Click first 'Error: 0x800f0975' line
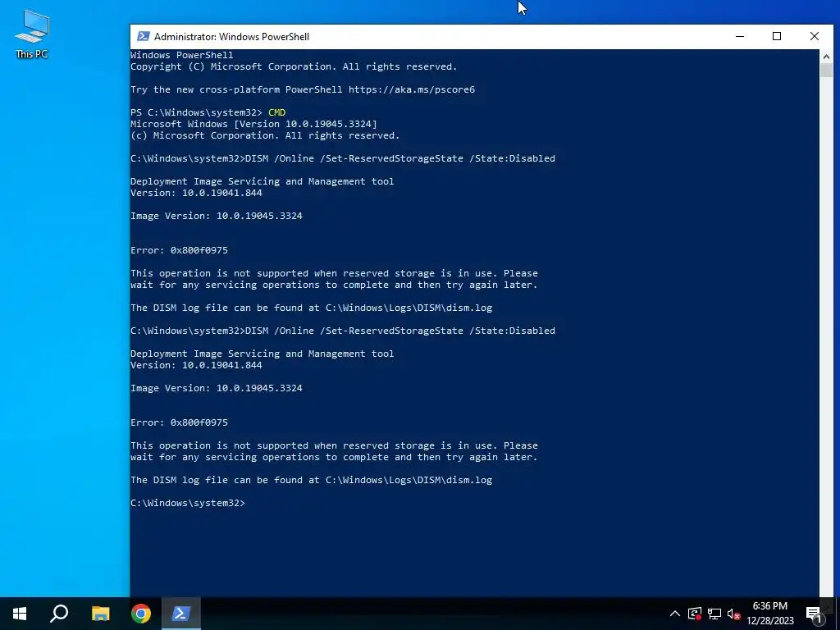 click(x=179, y=250)
